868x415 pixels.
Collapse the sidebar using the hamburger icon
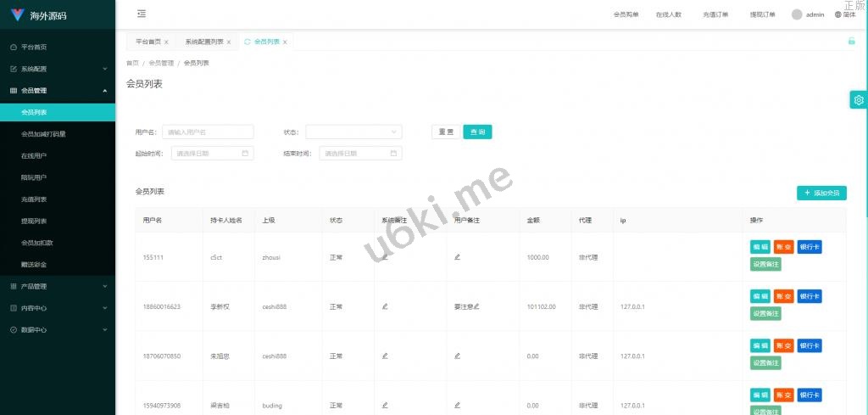[141, 14]
